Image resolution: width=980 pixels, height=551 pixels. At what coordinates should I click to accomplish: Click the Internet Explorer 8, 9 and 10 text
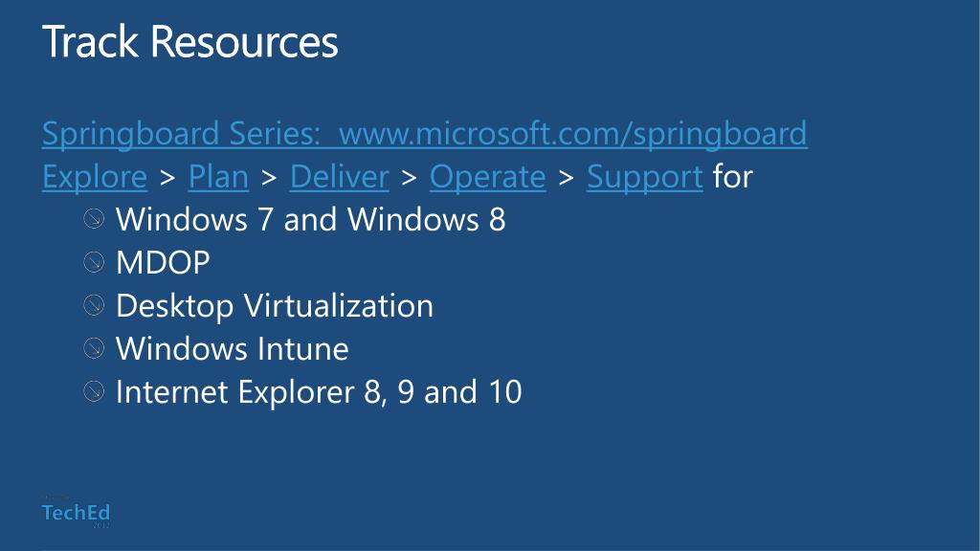[319, 392]
